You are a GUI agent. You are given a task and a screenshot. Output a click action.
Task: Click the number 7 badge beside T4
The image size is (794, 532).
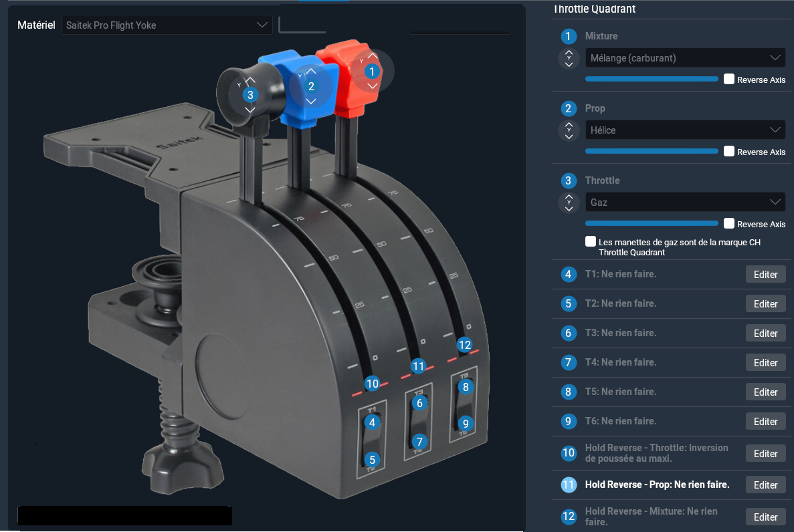tap(568, 362)
